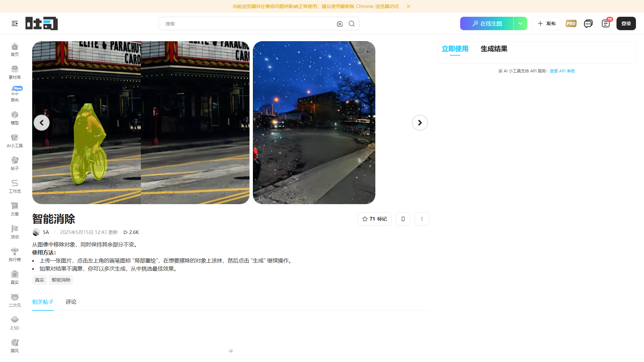Viewport: 644px width, 362px height.
Task: Click the mobile phone icon button
Action: point(403,219)
